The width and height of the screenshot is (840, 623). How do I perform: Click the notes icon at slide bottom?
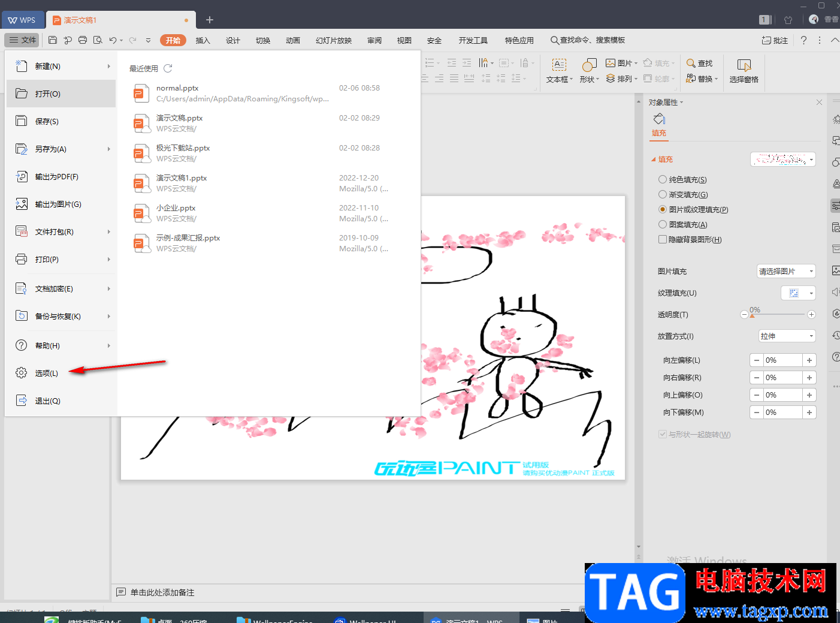point(121,592)
